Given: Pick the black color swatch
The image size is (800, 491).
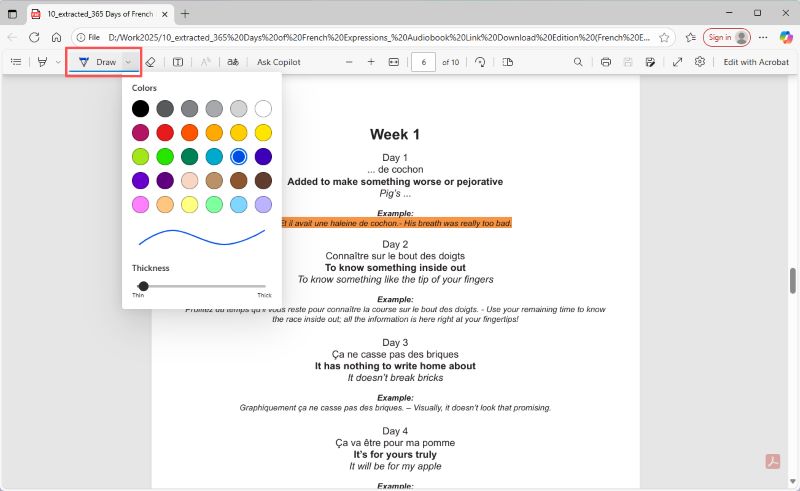Looking at the screenshot, I should pyautogui.click(x=141, y=108).
